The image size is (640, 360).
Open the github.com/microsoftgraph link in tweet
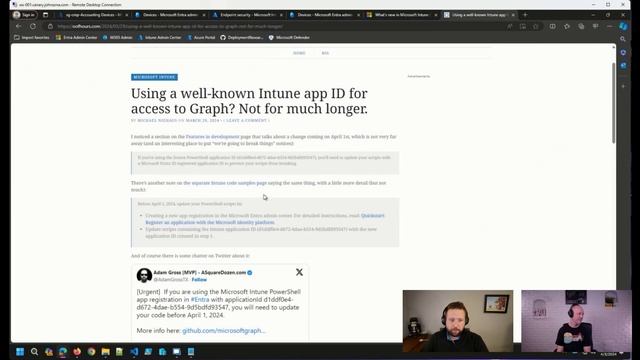pos(224,331)
